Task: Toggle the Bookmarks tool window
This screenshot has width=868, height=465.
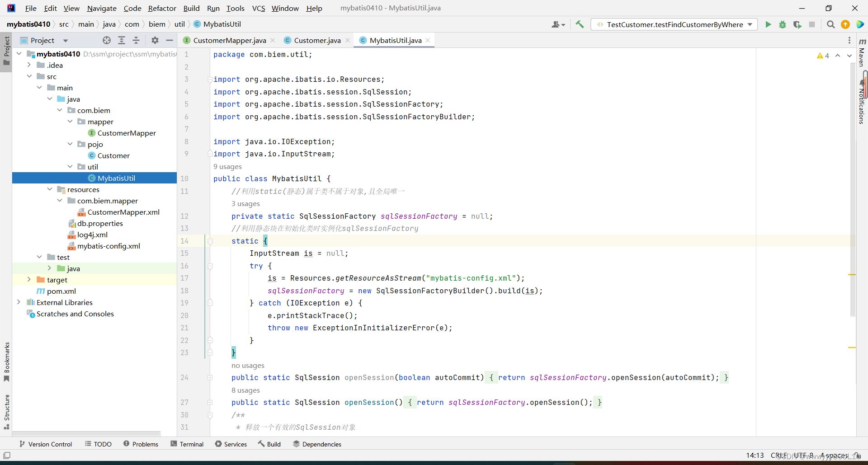Action: 6,362
